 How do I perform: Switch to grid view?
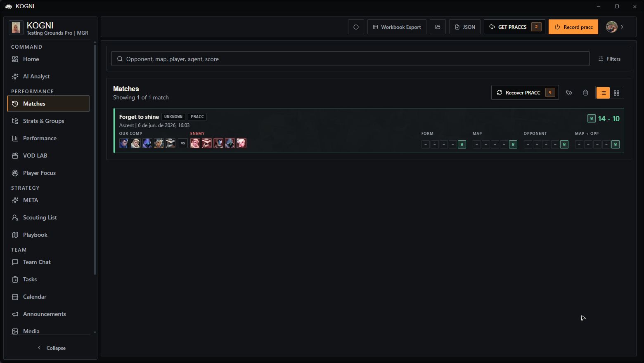click(616, 93)
